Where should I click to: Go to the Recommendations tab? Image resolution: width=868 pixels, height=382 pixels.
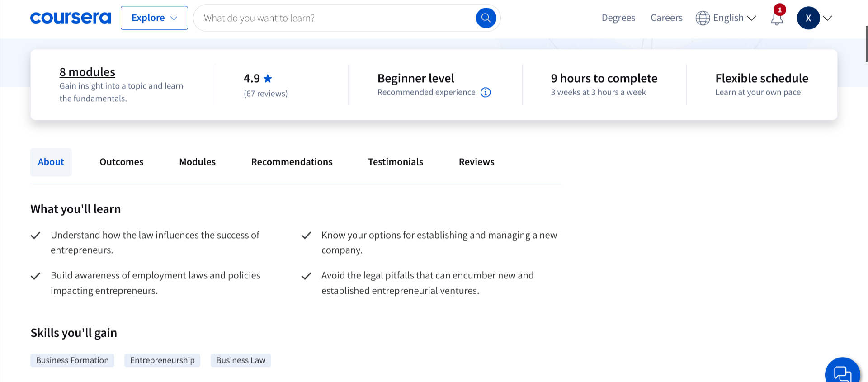click(292, 162)
